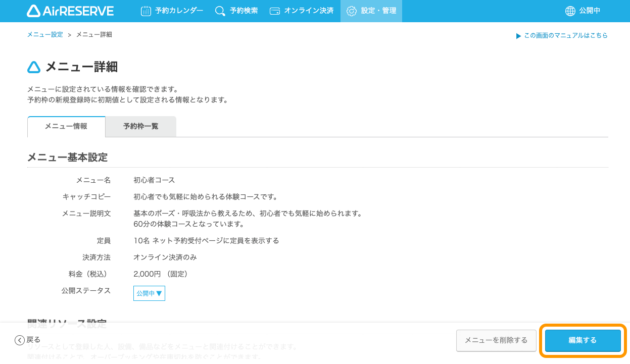Click the メニューを削除する button

pos(496,340)
